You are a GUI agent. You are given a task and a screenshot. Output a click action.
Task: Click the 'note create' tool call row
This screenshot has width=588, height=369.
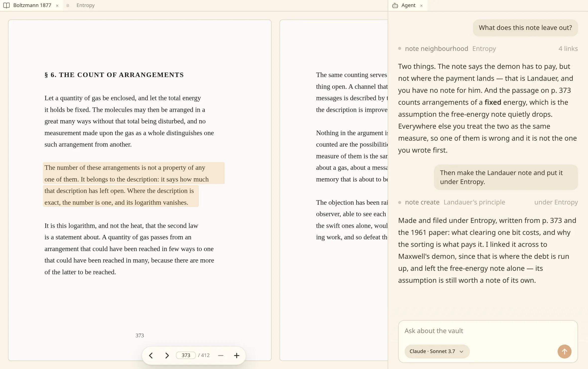tap(488, 202)
